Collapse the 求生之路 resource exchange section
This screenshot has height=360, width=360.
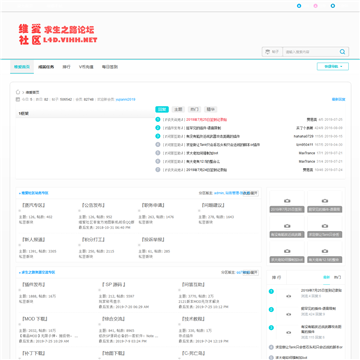251,272
